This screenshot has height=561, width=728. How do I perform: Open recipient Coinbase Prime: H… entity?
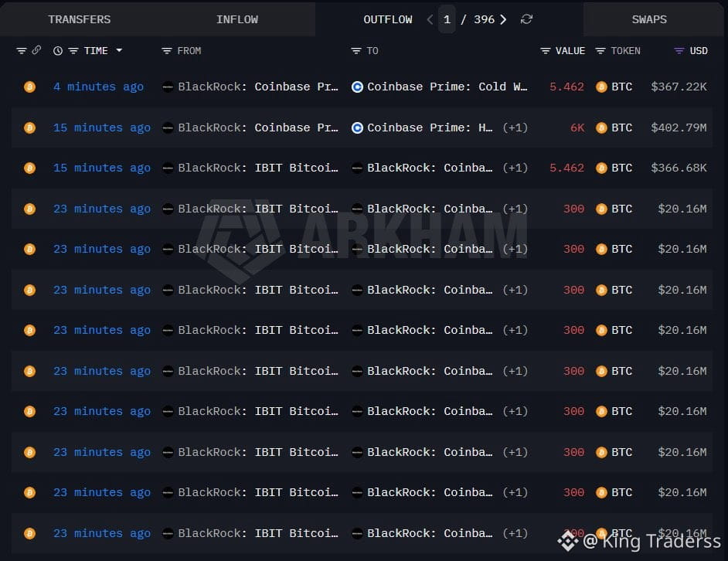tap(430, 127)
